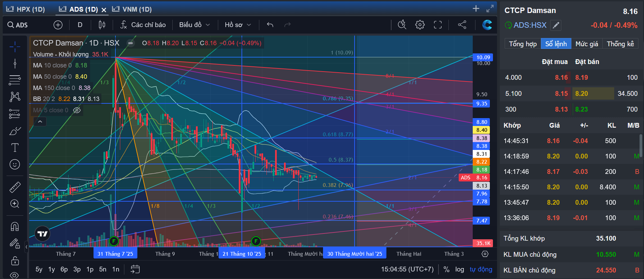The image size is (644, 279).
Task: Select the ruler measure tool
Action: (15, 187)
